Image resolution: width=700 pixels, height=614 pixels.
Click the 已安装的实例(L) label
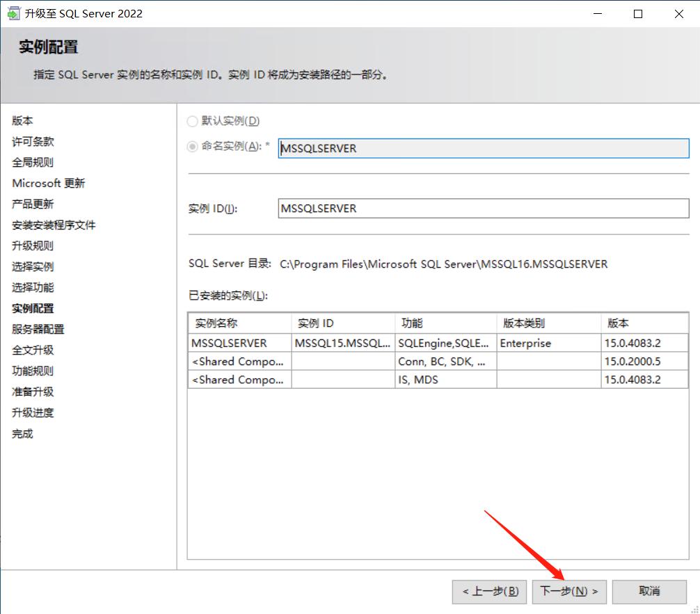click(x=228, y=296)
